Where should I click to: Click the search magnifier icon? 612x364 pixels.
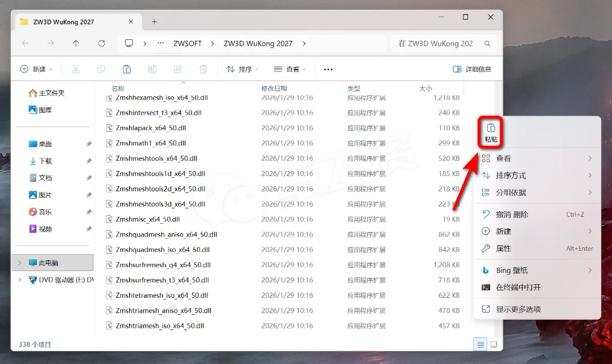click(x=487, y=44)
